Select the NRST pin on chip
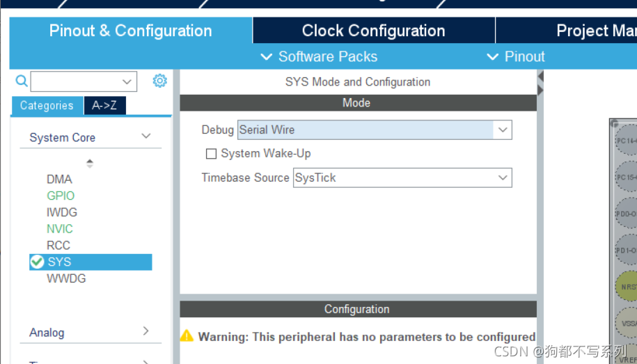Viewport: 637px width, 364px height. click(626, 285)
